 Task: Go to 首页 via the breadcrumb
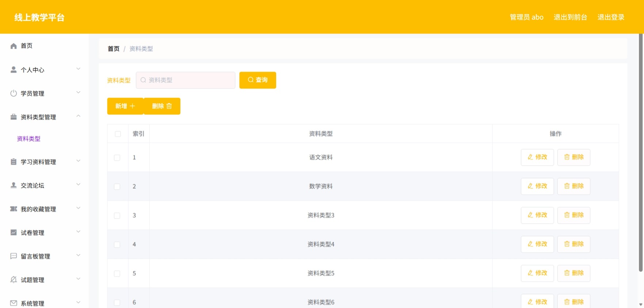[113, 49]
